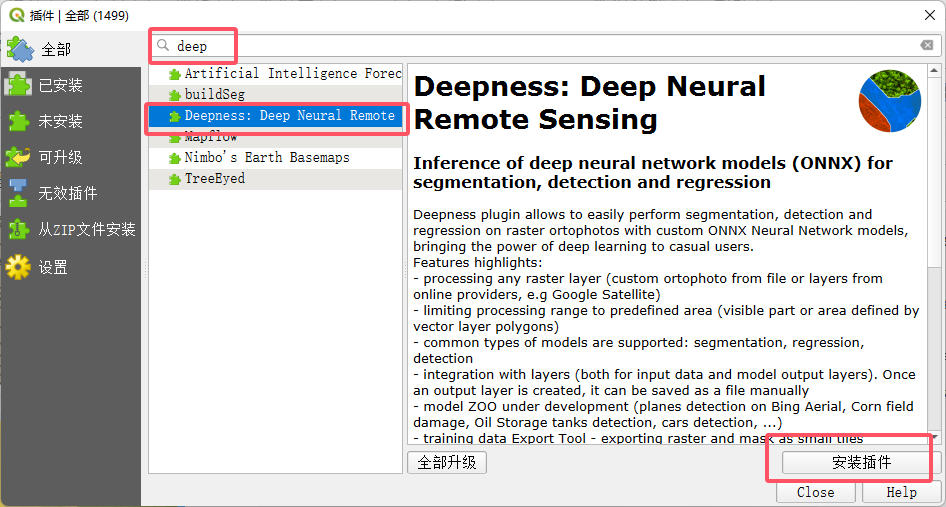Open the 全部 plugins tab
The height and width of the screenshot is (507, 946).
[70, 49]
